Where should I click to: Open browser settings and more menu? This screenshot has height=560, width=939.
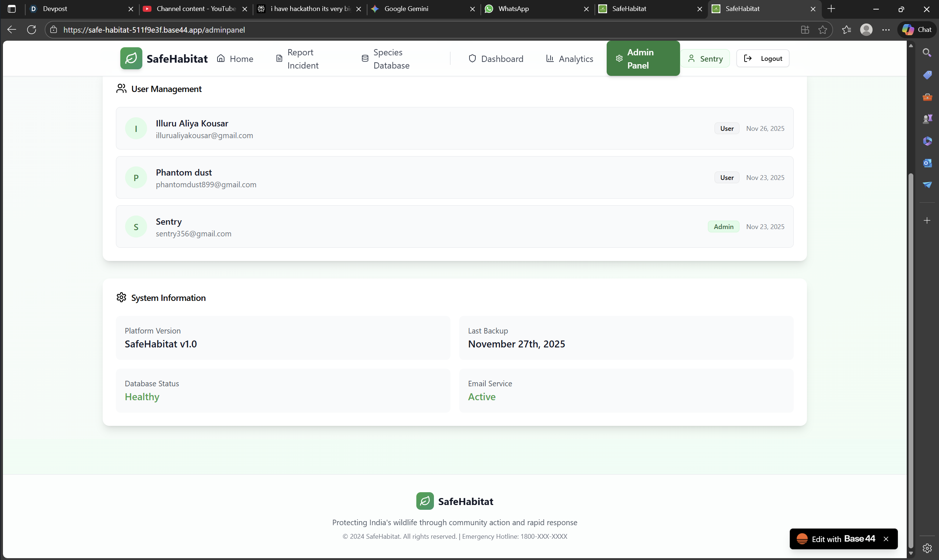click(x=886, y=30)
